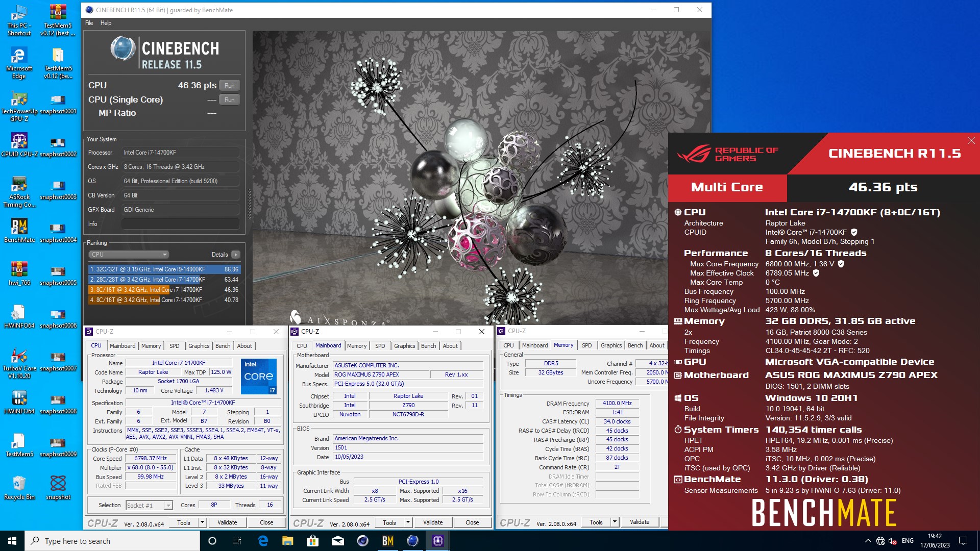Select ranking row scoring 40.78
Image resolution: width=980 pixels, height=551 pixels.
[164, 300]
